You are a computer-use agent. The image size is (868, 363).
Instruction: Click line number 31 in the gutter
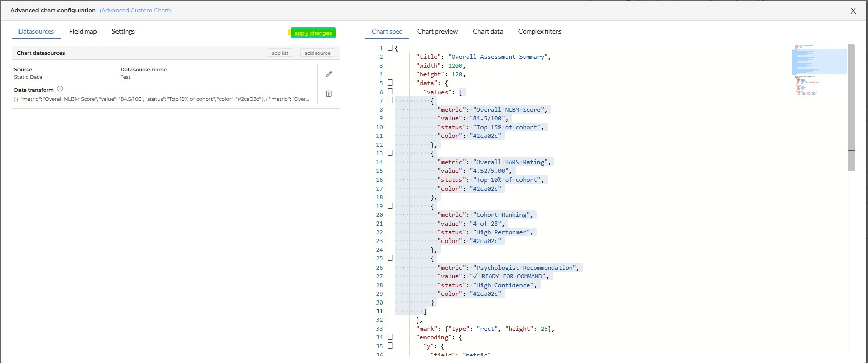pos(379,311)
